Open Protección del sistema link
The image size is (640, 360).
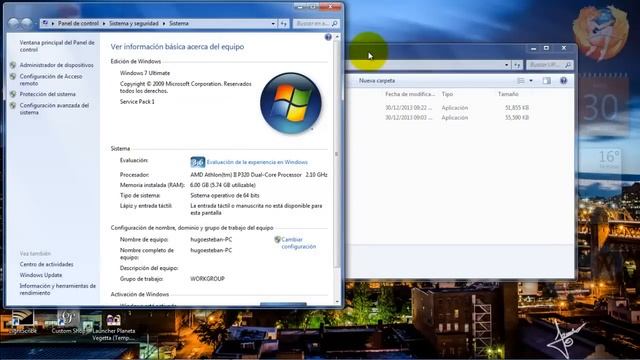48,94
